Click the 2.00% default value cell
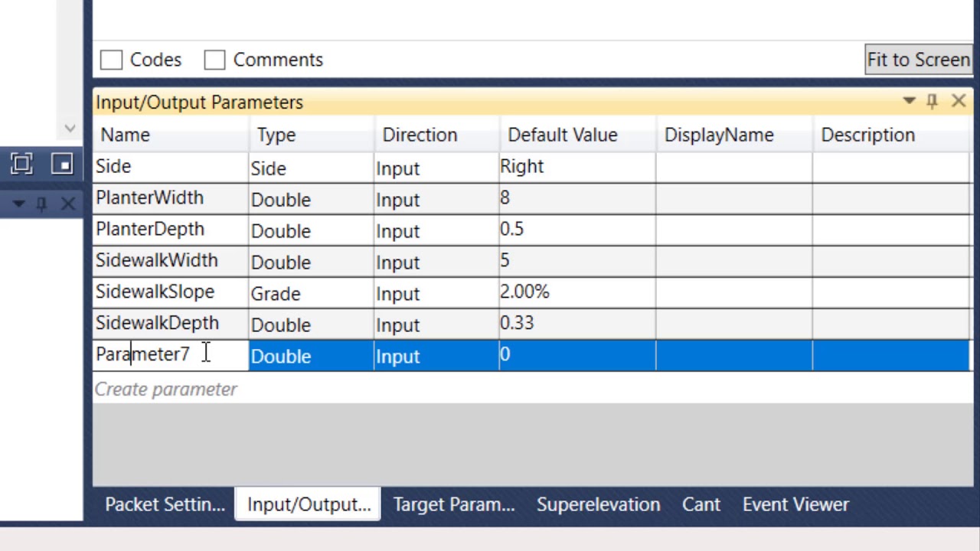 click(578, 292)
